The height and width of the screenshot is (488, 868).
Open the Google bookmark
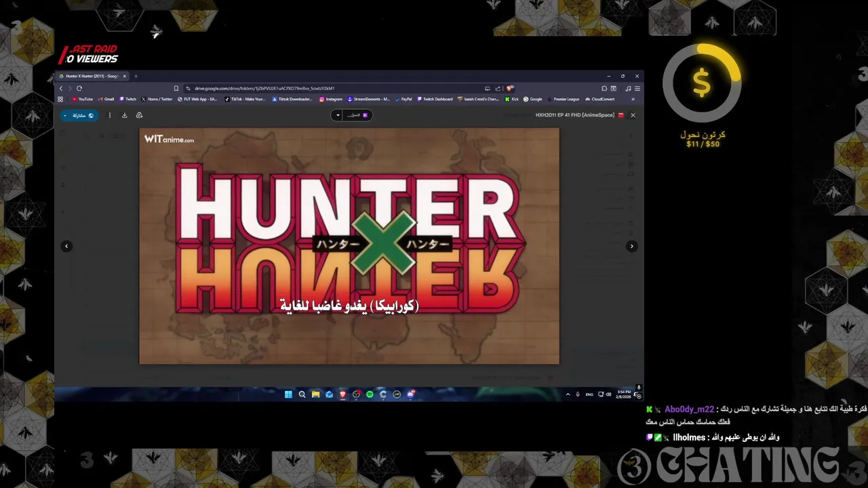(532, 99)
